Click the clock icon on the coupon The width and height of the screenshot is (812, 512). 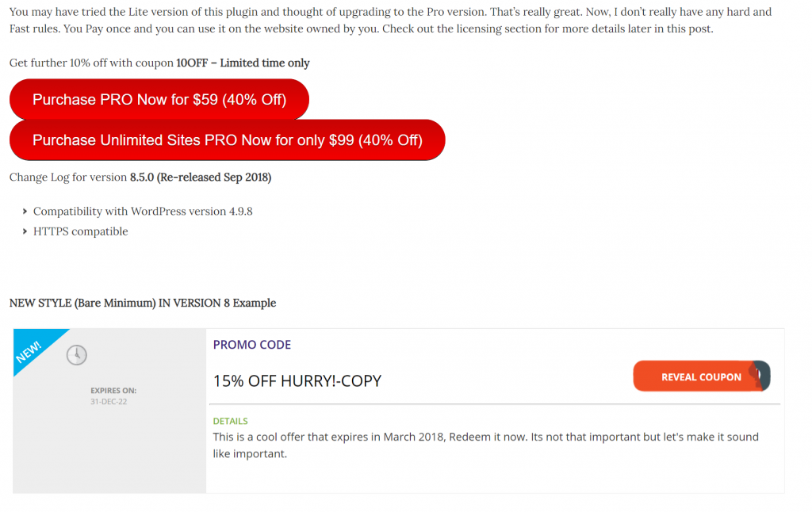[77, 355]
